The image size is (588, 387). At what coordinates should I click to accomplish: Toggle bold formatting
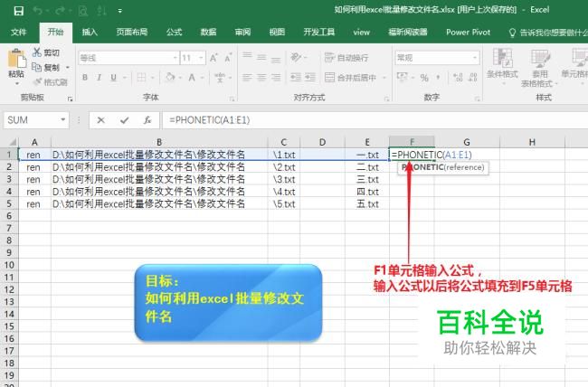pyautogui.click(x=85, y=78)
